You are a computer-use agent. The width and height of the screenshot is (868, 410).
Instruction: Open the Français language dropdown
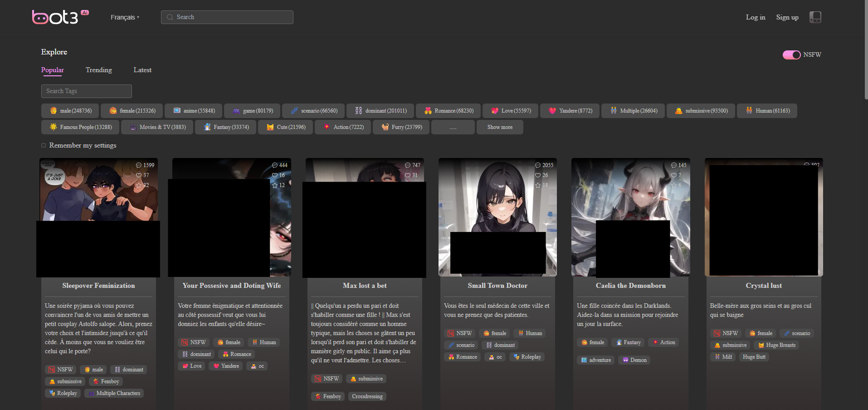click(125, 17)
